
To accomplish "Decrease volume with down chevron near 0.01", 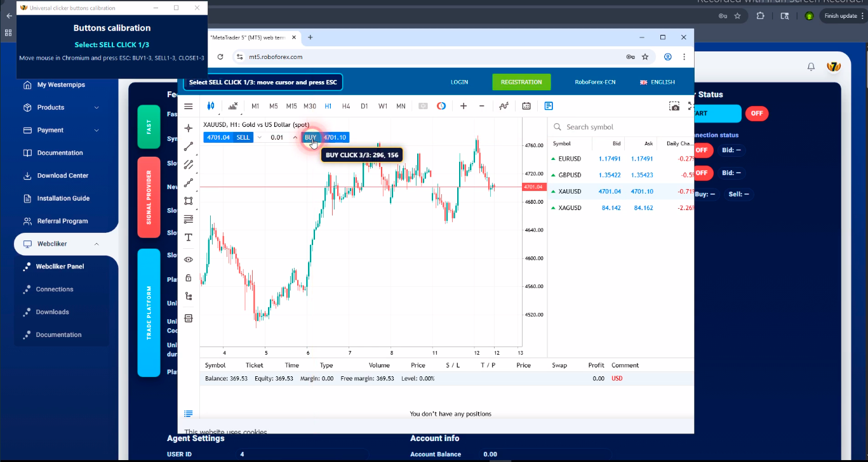I will click(260, 137).
